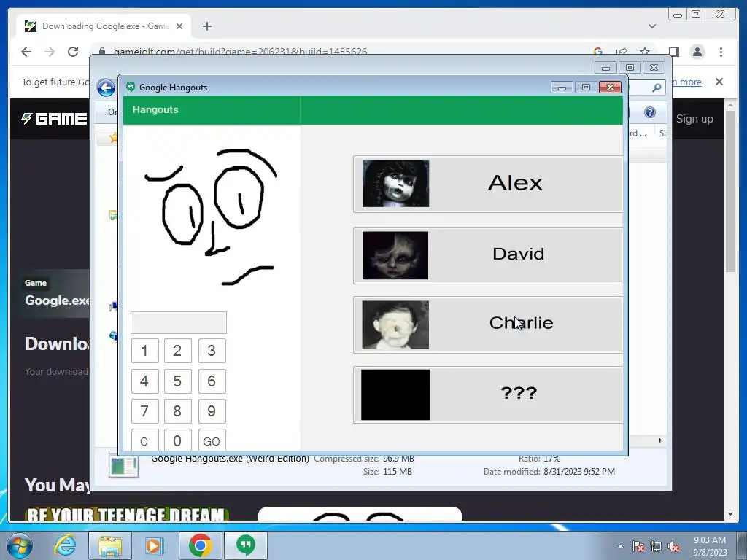The height and width of the screenshot is (560, 747).
Task: Open the Windows Start menu
Action: (x=20, y=545)
